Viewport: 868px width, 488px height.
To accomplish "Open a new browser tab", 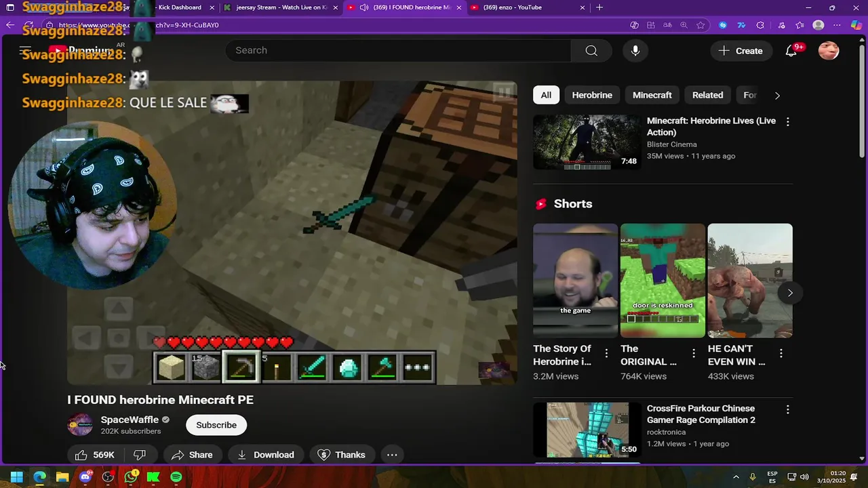I will [599, 7].
